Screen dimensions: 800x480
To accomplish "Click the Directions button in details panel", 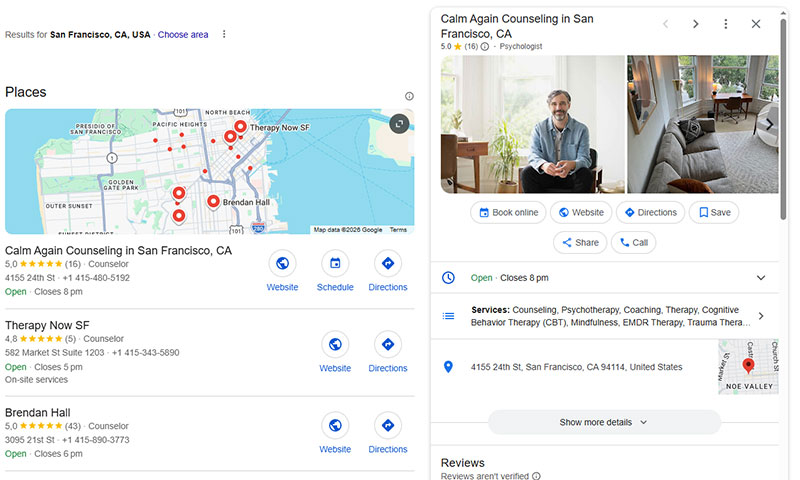I will coord(651,212).
